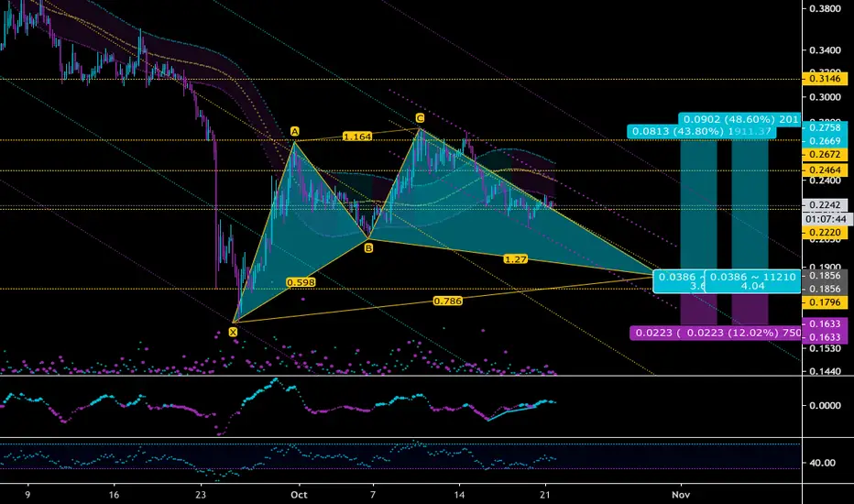The height and width of the screenshot is (504, 854).
Task: Click the Oct label on time axis
Action: pos(299,495)
